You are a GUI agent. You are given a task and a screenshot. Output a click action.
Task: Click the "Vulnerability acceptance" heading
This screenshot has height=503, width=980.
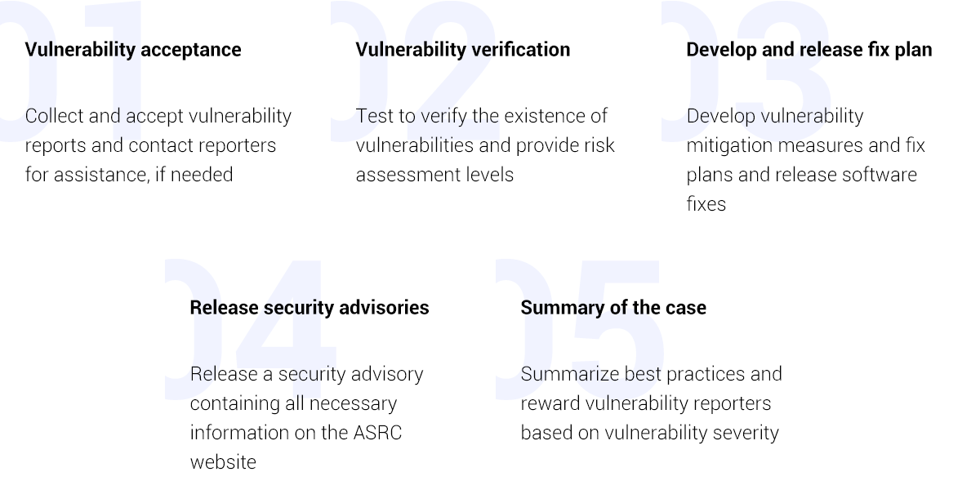point(133,49)
